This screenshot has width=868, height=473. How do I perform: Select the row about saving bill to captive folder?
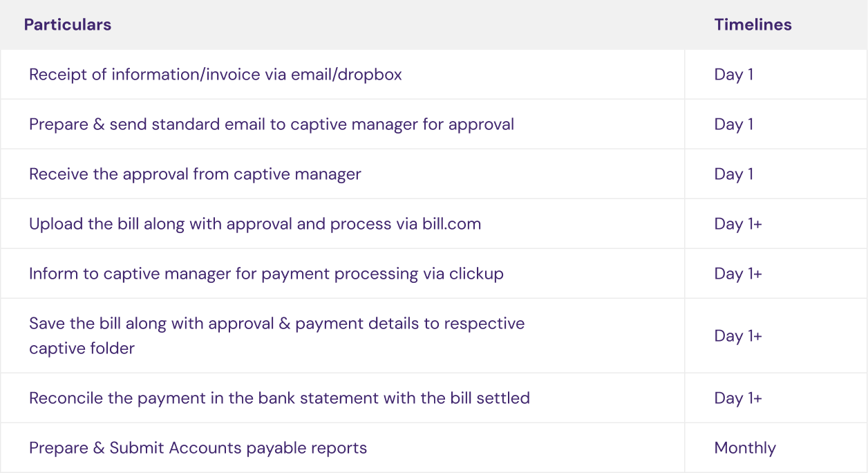pyautogui.click(x=276, y=335)
